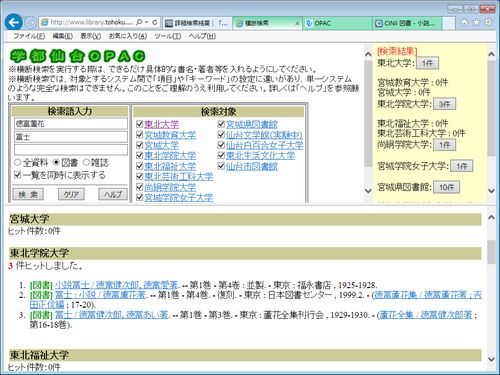Close the 横断検索 tab
The height and width of the screenshot is (375, 500).
(x=297, y=23)
